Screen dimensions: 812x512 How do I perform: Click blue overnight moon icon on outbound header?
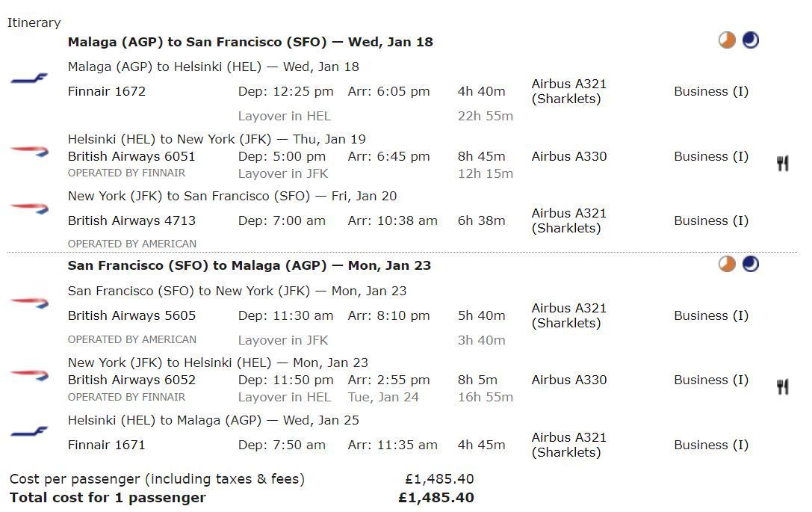click(x=750, y=40)
